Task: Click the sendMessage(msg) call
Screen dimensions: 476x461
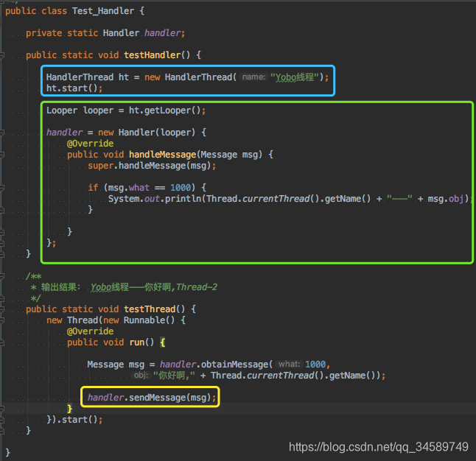Action: 170,397
